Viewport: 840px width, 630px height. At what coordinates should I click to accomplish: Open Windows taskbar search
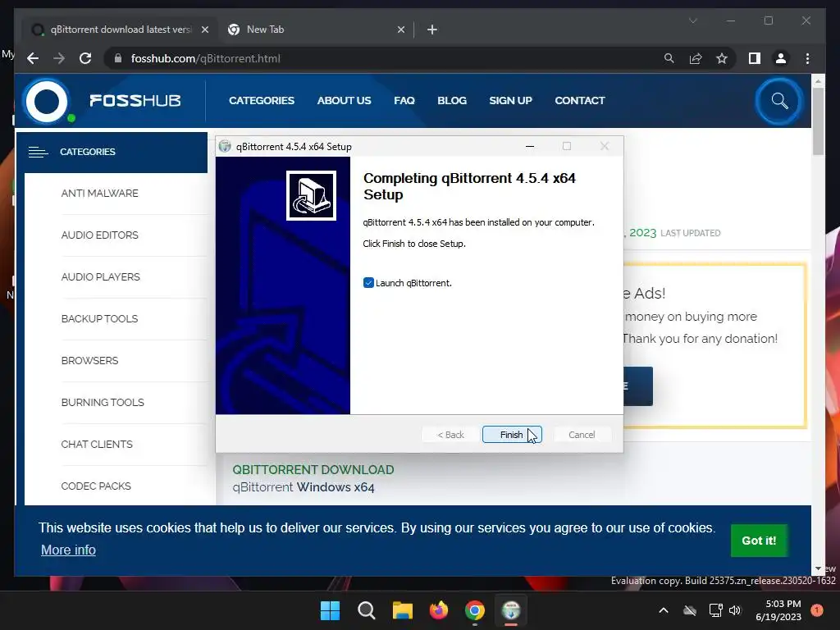[367, 610]
